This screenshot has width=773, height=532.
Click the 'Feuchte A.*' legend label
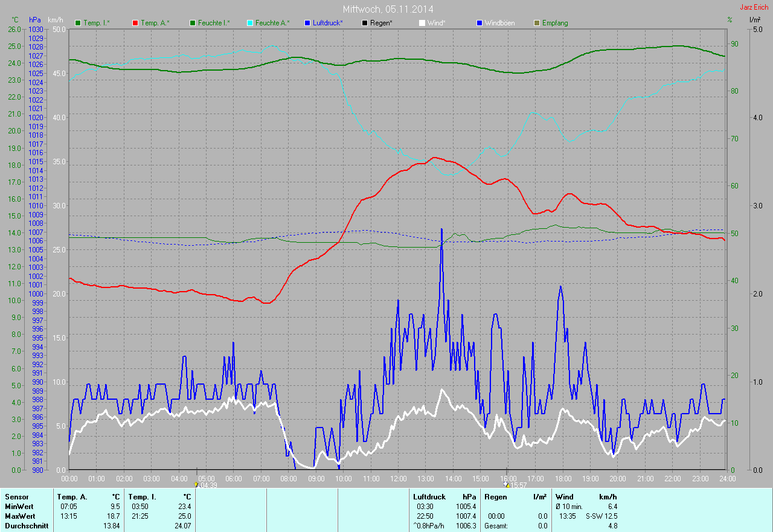tap(272, 23)
